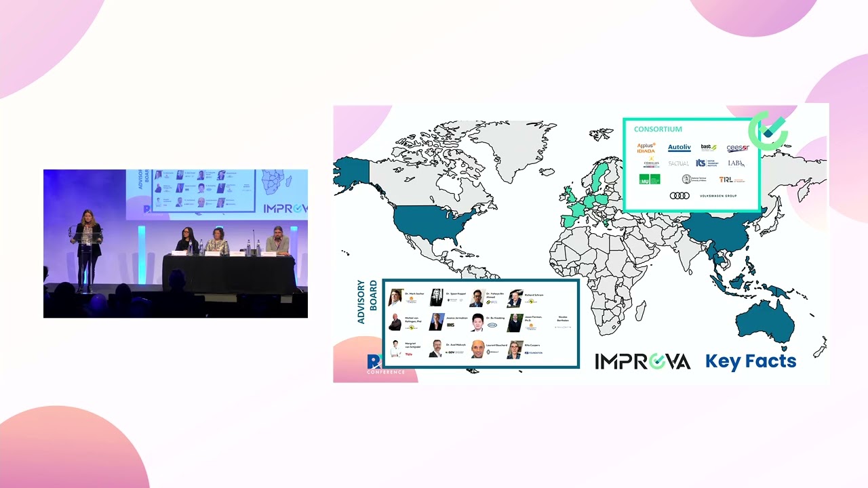The image size is (868, 488).
Task: Select the bast consortium logo
Action: coord(709,147)
